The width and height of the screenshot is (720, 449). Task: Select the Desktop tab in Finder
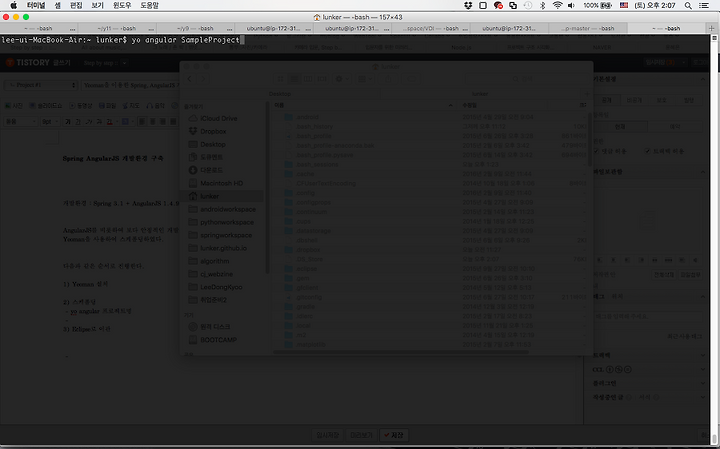pos(280,94)
